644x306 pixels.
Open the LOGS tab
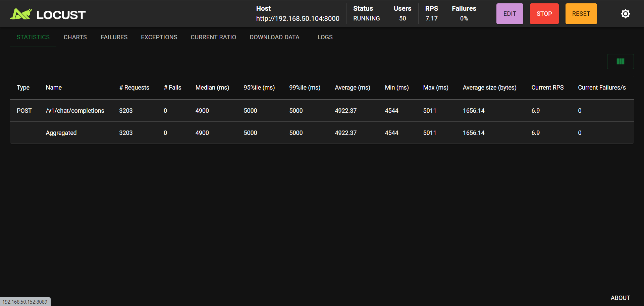[325, 37]
